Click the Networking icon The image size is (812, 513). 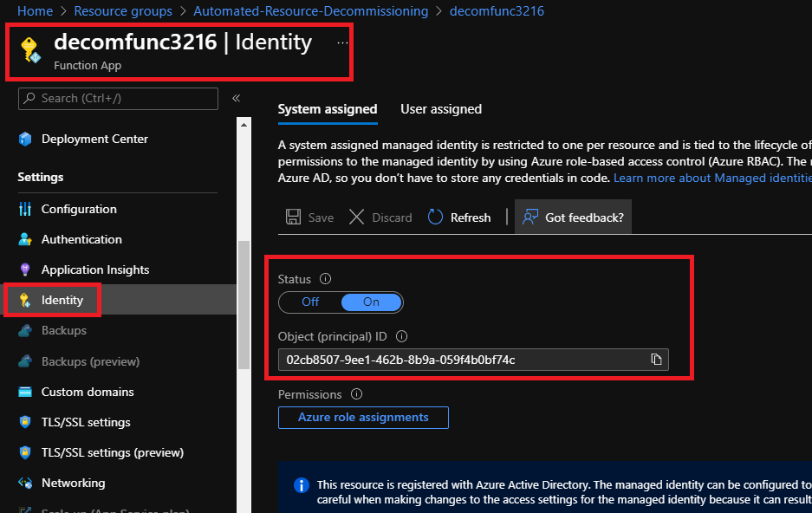point(25,483)
